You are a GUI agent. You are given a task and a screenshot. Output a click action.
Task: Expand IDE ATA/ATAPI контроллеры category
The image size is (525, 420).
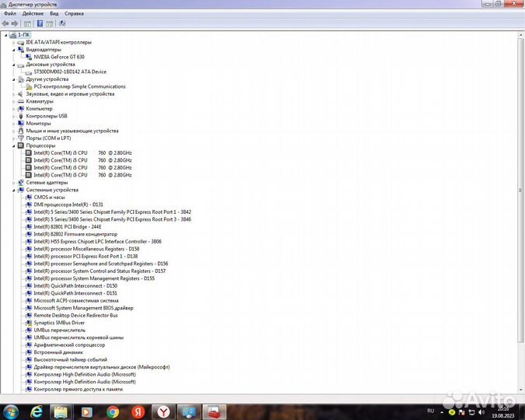click(x=14, y=43)
